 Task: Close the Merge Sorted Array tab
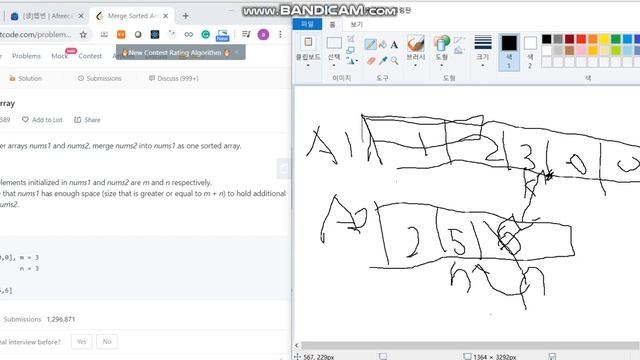[x=165, y=16]
